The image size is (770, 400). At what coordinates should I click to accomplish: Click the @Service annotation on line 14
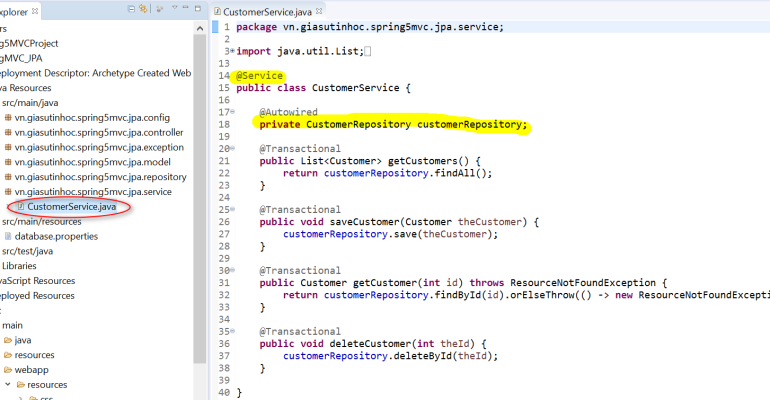coord(260,76)
